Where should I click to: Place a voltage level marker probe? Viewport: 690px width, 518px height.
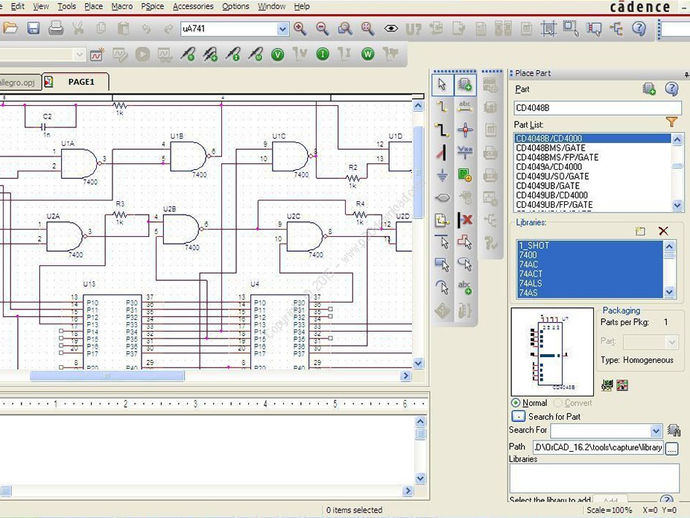tap(188, 55)
